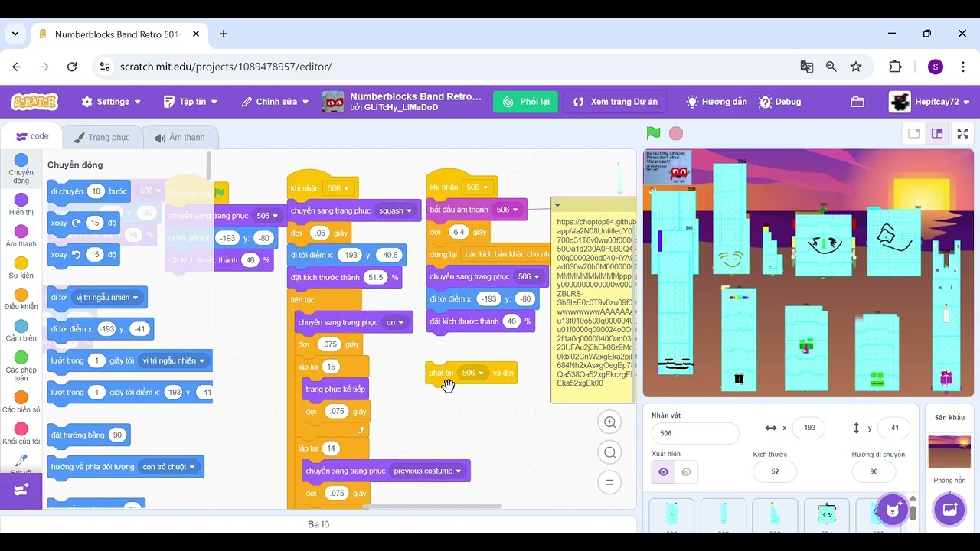Click the browser zoom magnifier icon

pos(831,67)
